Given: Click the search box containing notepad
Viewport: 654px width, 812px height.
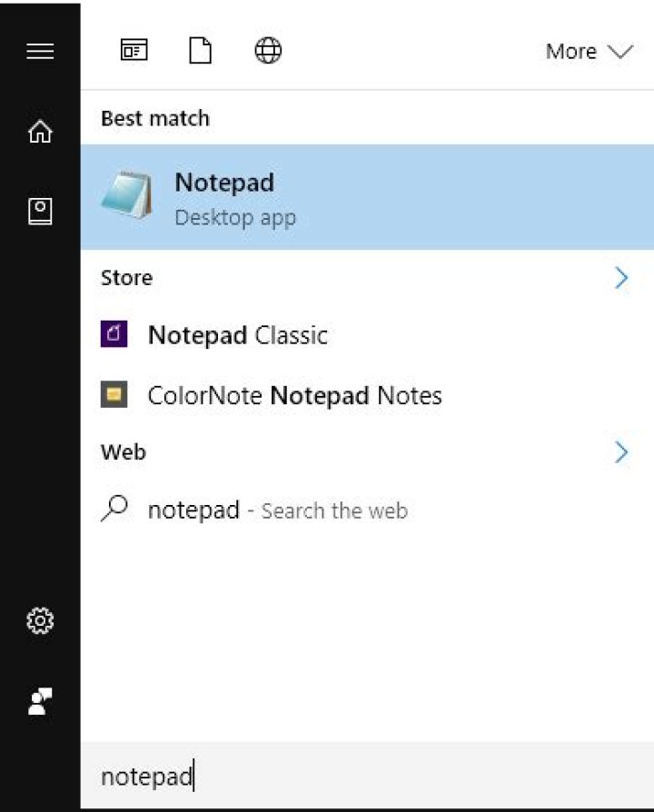Looking at the screenshot, I should 367,776.
